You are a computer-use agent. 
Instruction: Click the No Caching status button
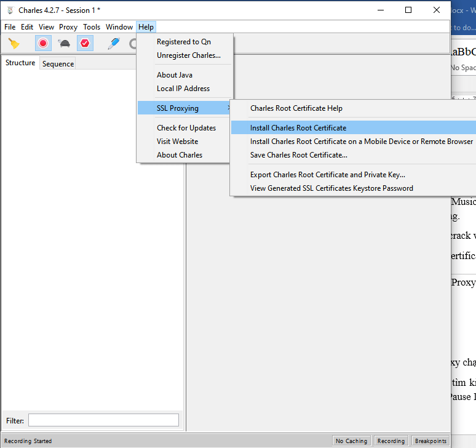(351, 441)
